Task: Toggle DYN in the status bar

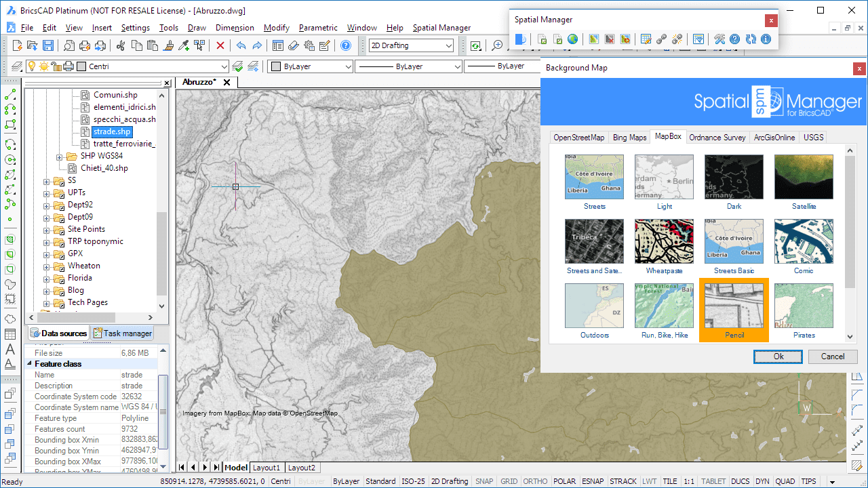Action: (x=762, y=481)
